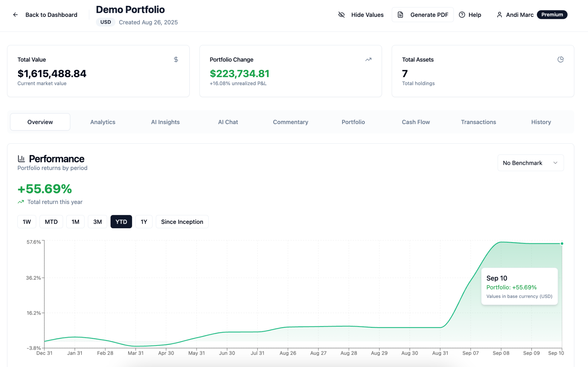Click the Generate PDF button
The image size is (588, 367).
tap(423, 15)
